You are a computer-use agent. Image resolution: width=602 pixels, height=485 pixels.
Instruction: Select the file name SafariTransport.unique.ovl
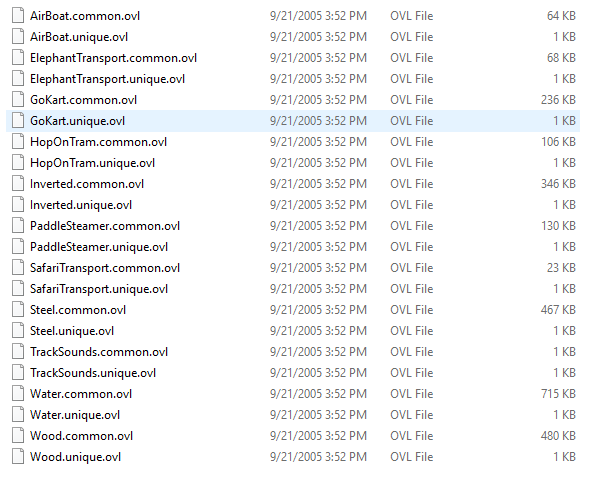tap(99, 289)
